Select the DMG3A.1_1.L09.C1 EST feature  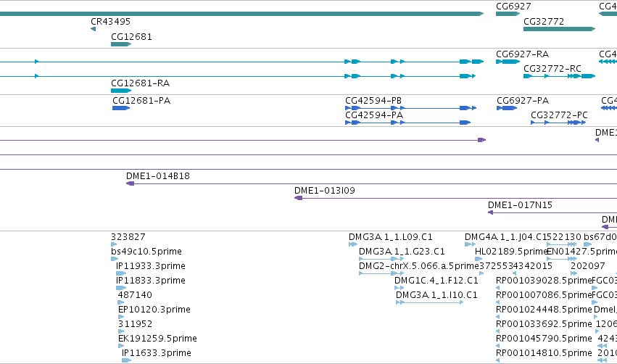pos(353,244)
